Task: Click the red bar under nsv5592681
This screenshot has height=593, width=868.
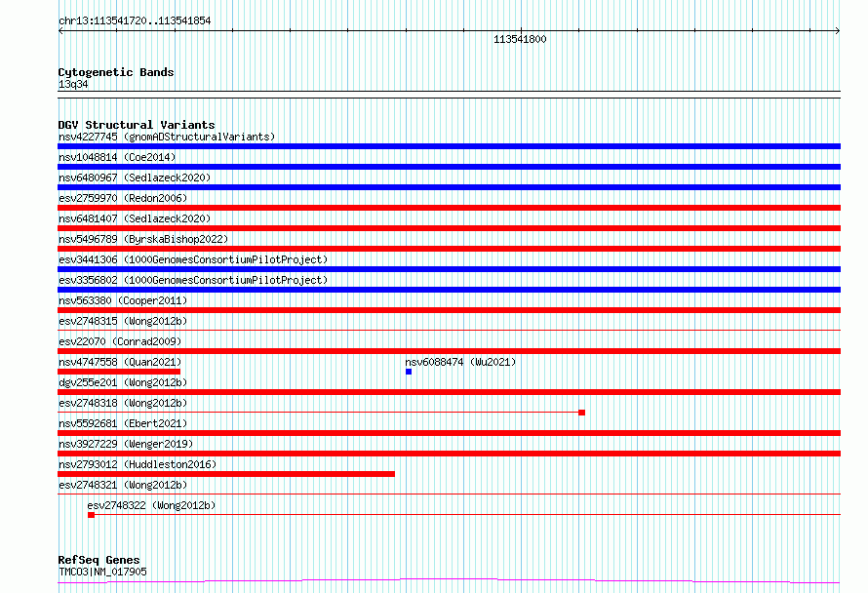Action: (x=449, y=433)
